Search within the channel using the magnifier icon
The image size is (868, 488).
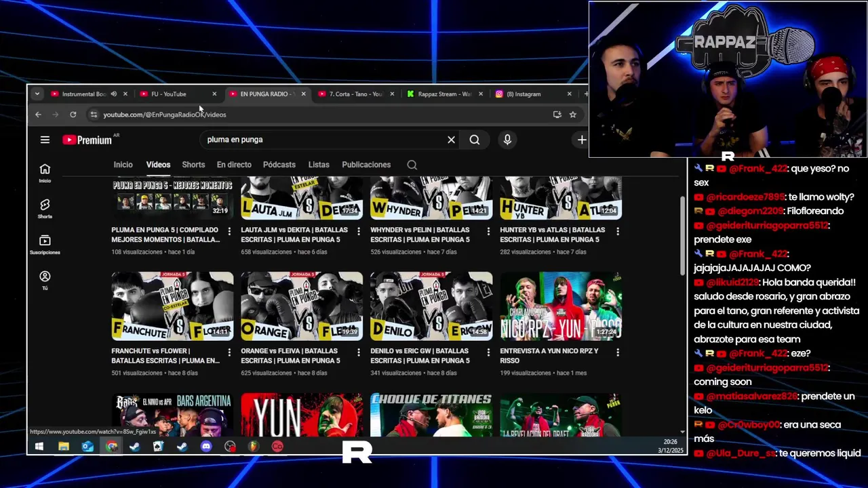point(412,165)
